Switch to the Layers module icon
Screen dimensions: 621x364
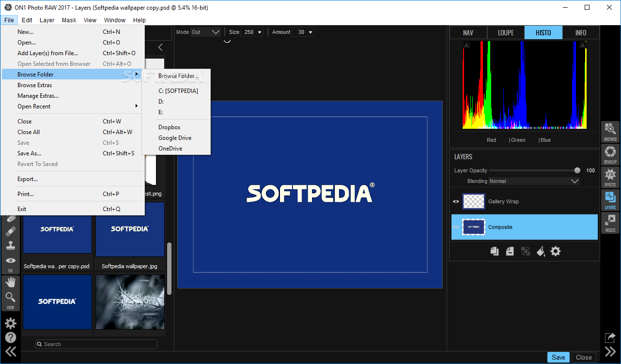coord(610,200)
